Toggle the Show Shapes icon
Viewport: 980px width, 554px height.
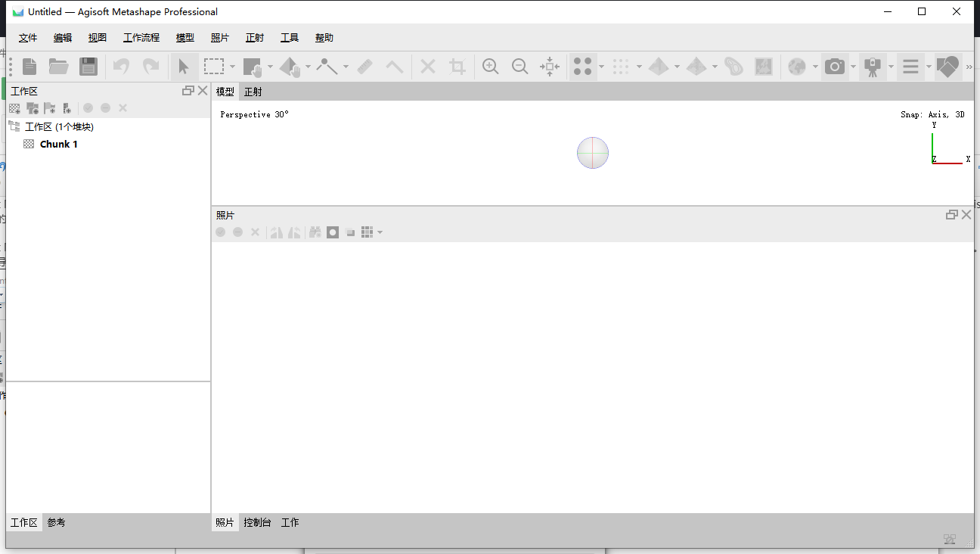(947, 67)
